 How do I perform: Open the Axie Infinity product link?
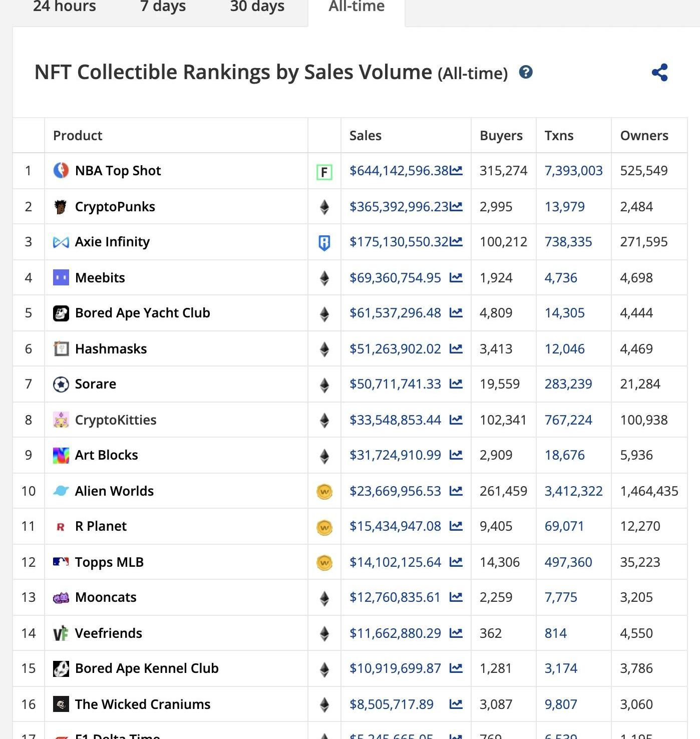click(112, 242)
